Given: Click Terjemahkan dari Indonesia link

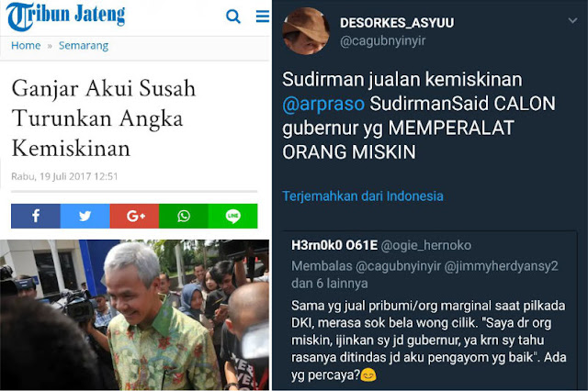Looking at the screenshot, I should point(363,195).
